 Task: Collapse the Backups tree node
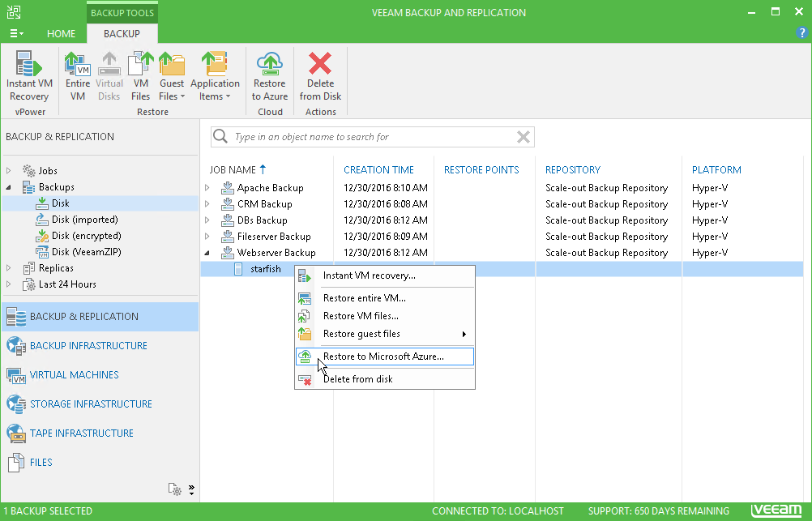tap(9, 187)
